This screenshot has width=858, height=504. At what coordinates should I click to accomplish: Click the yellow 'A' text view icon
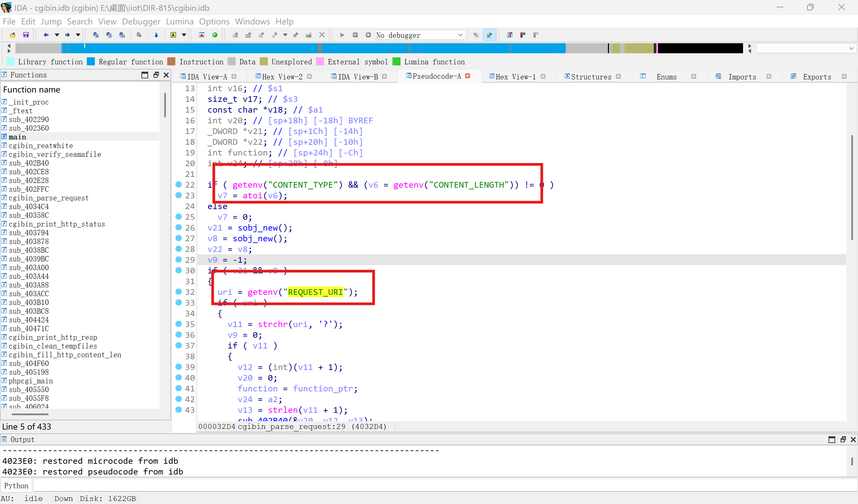point(173,35)
